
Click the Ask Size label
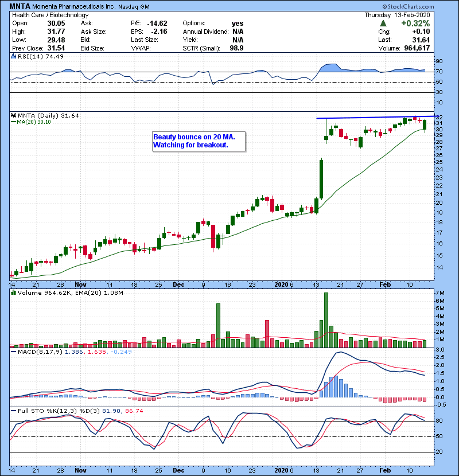(94, 32)
